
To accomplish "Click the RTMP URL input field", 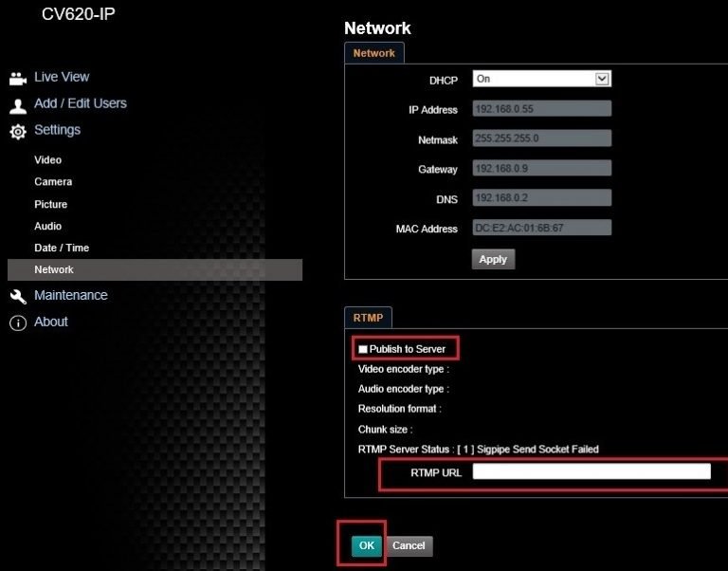I will click(591, 471).
